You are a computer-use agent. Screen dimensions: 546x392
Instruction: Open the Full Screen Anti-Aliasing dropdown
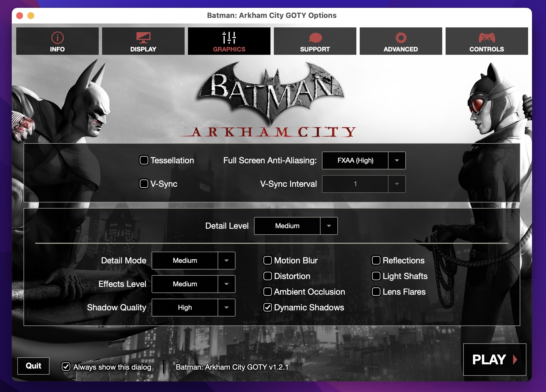coord(397,160)
